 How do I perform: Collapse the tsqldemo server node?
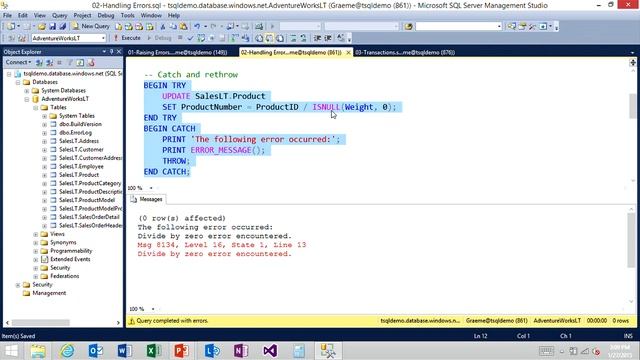click(x=9, y=74)
